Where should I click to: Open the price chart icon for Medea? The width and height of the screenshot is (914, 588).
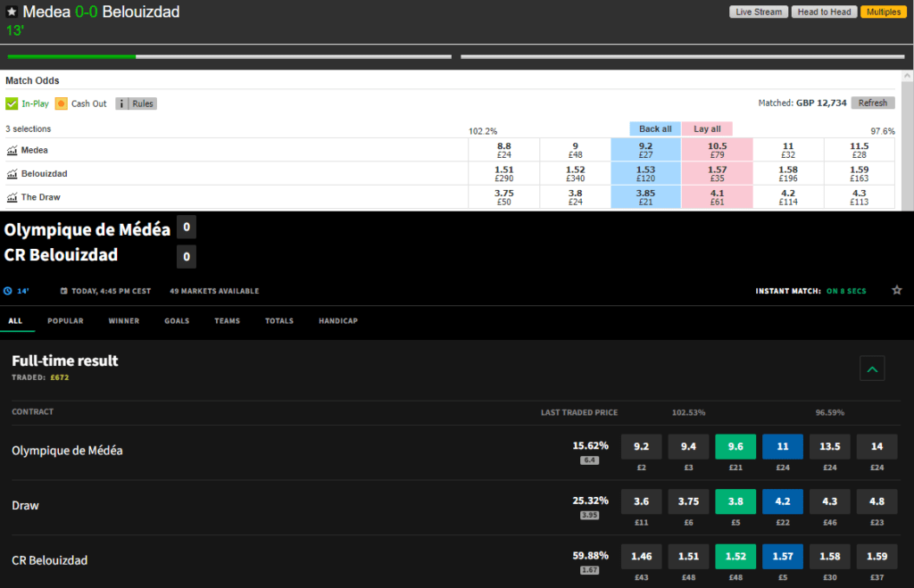tap(12, 151)
